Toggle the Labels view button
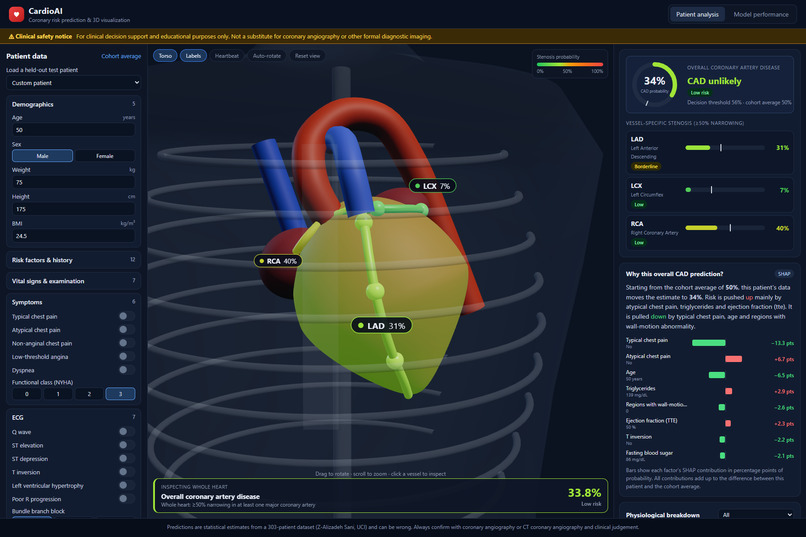 (193, 56)
